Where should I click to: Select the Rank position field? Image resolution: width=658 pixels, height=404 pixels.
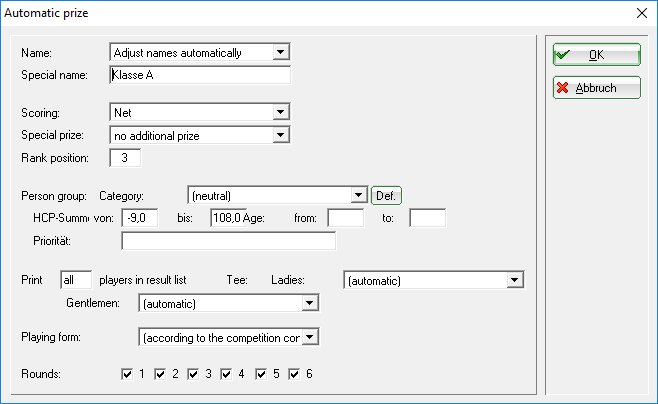click(x=125, y=158)
